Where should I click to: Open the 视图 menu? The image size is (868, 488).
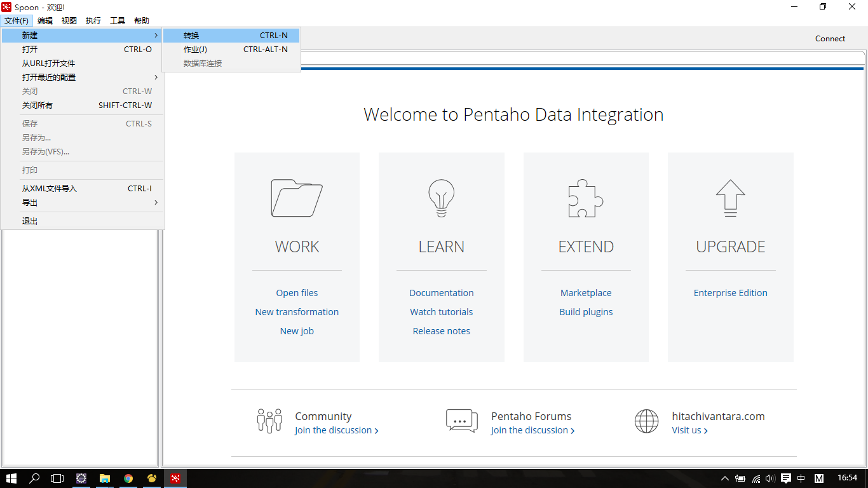[x=69, y=21]
